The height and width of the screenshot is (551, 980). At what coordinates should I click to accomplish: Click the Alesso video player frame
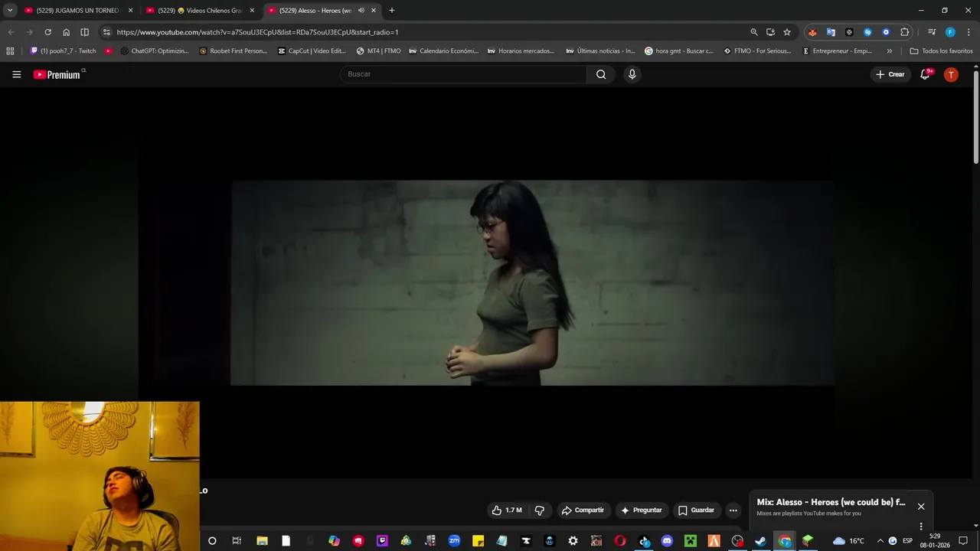coord(532,283)
